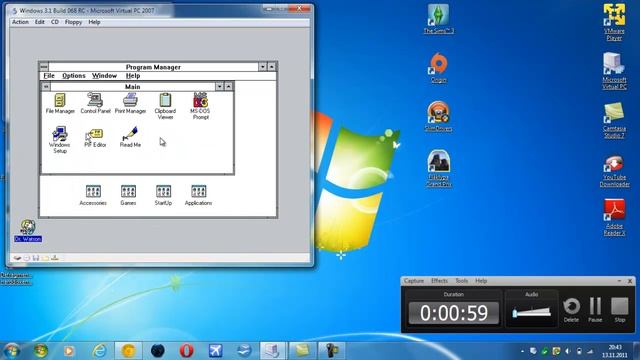Open the Virtual PC Action menu

pyautogui.click(x=20, y=22)
